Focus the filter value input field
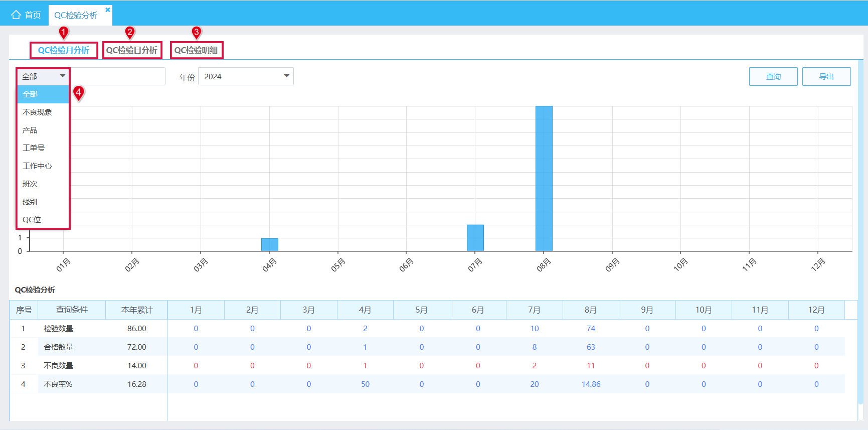 117,76
